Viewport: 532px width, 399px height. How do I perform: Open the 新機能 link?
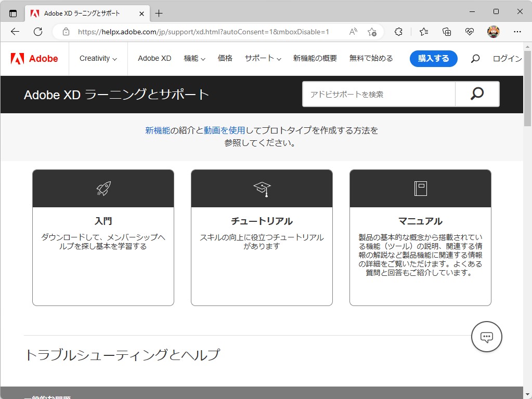click(x=158, y=130)
